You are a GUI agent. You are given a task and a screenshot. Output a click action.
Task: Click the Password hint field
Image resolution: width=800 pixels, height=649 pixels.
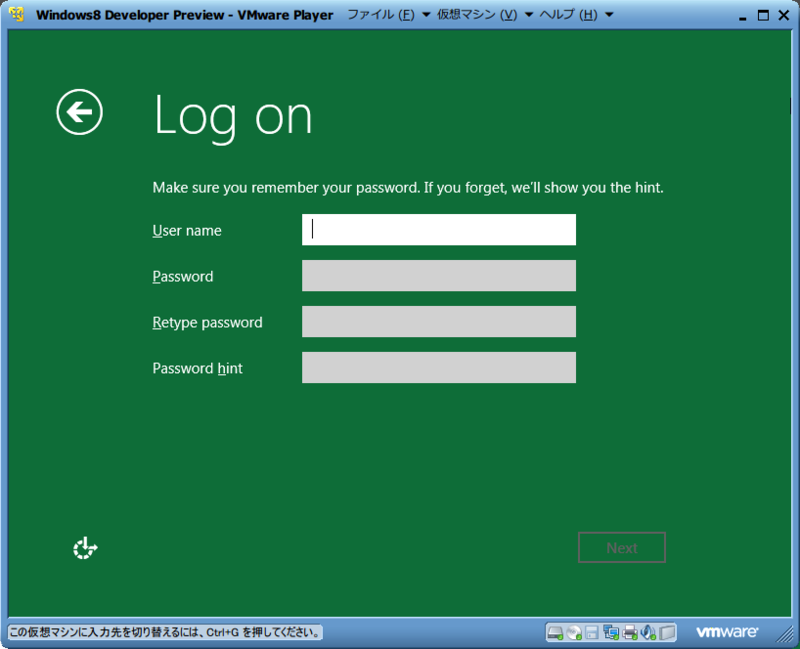pos(439,367)
